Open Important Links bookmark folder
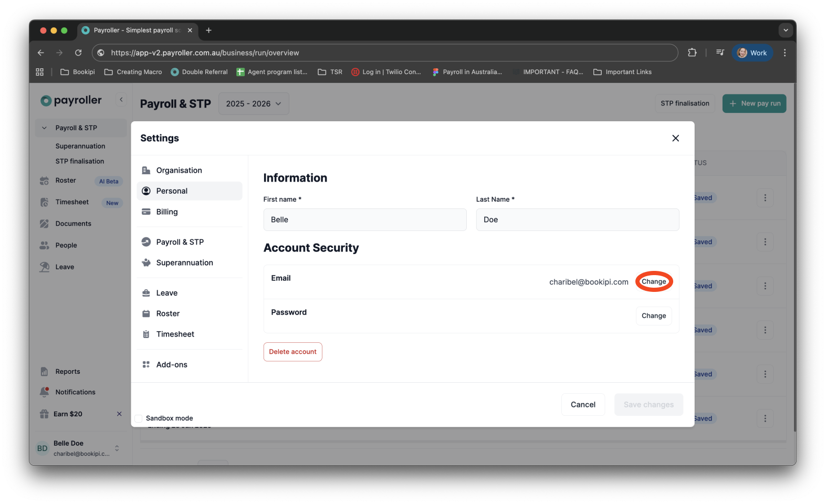 coord(622,72)
